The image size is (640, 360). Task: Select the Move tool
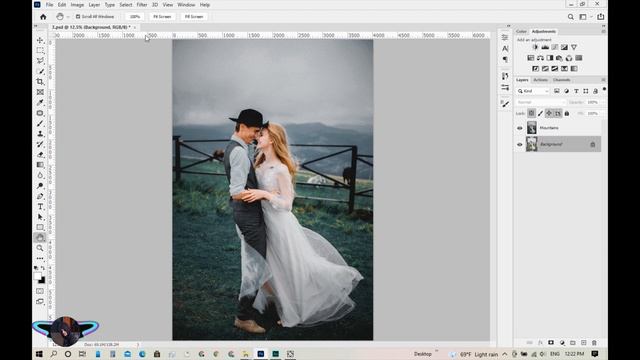point(40,40)
